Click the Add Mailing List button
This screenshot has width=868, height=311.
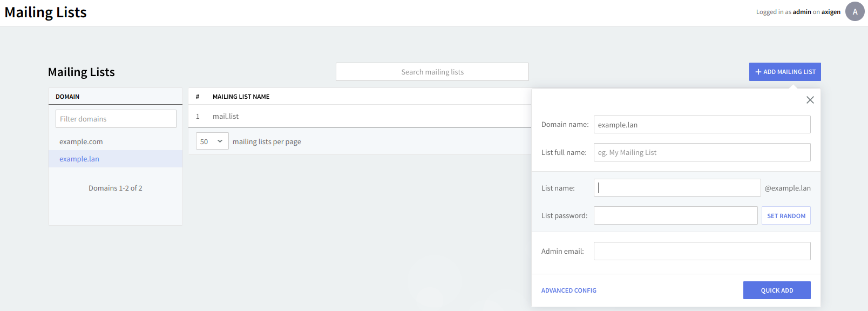[784, 72]
